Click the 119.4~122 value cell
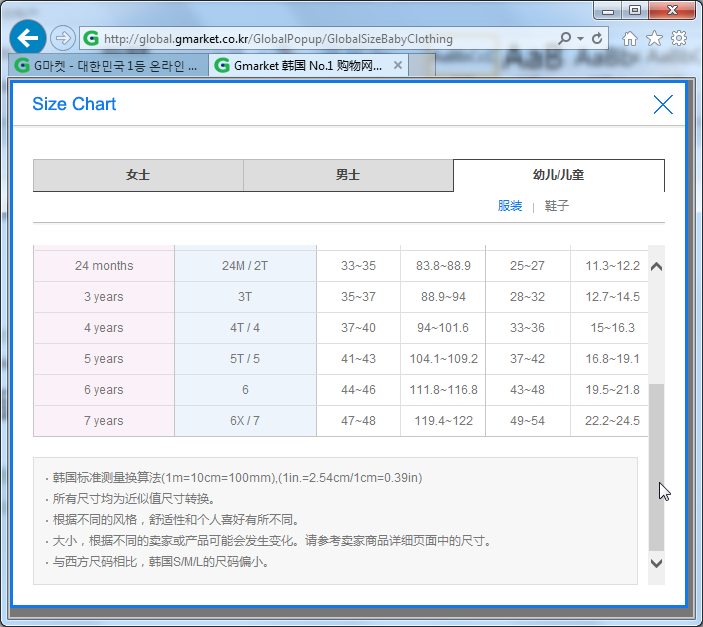 [443, 421]
